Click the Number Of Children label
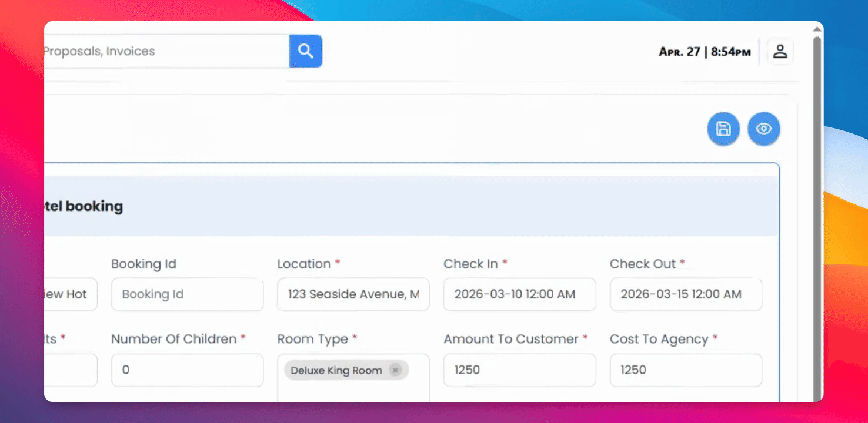868x423 pixels. click(178, 339)
